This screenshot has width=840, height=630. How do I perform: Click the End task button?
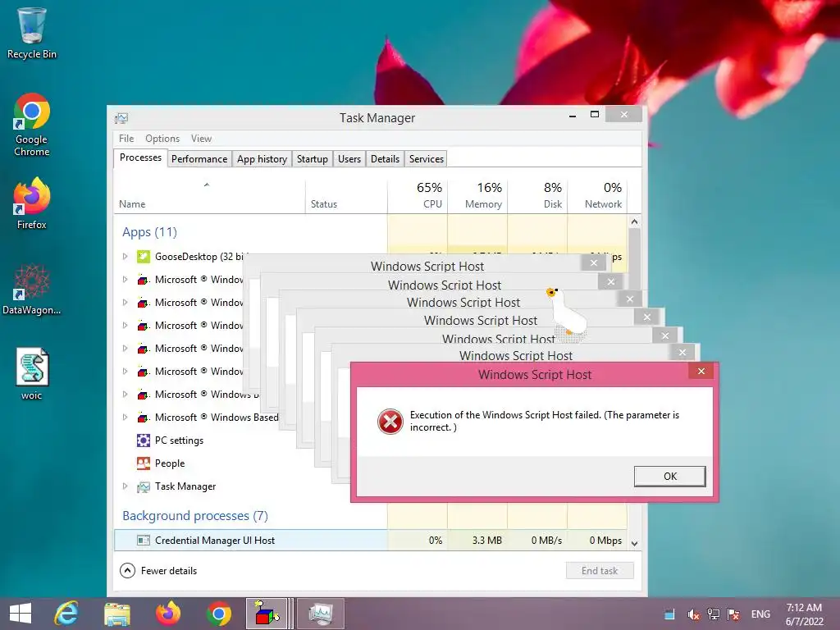coord(600,571)
